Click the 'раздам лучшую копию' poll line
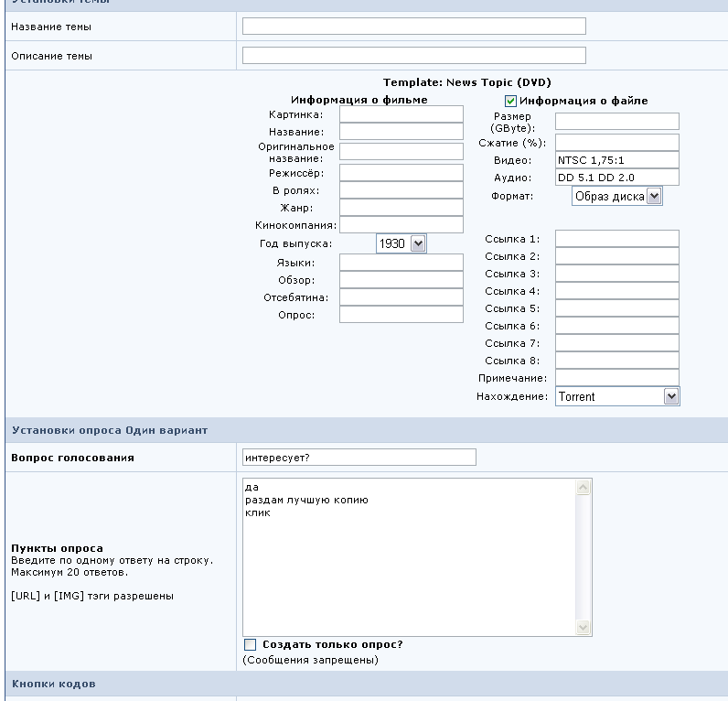Viewport: 728px width, 701px height. (306, 500)
